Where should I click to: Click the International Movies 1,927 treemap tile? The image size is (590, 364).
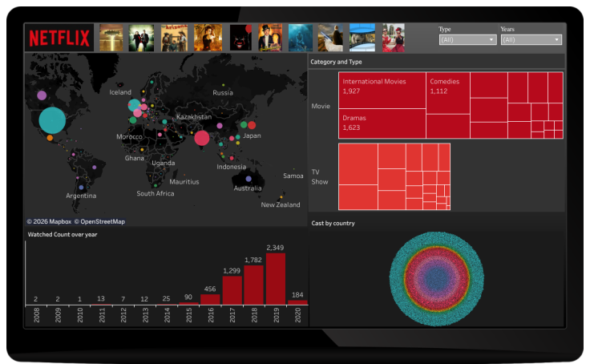[382, 91]
